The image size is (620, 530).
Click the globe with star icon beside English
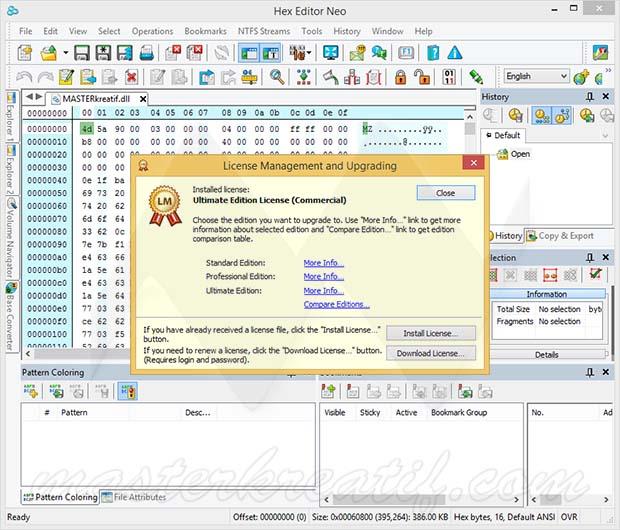point(581,77)
